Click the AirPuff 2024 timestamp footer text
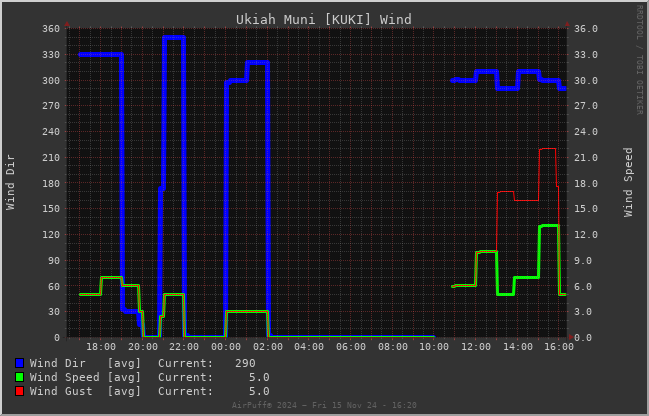The width and height of the screenshot is (649, 416). 324,405
